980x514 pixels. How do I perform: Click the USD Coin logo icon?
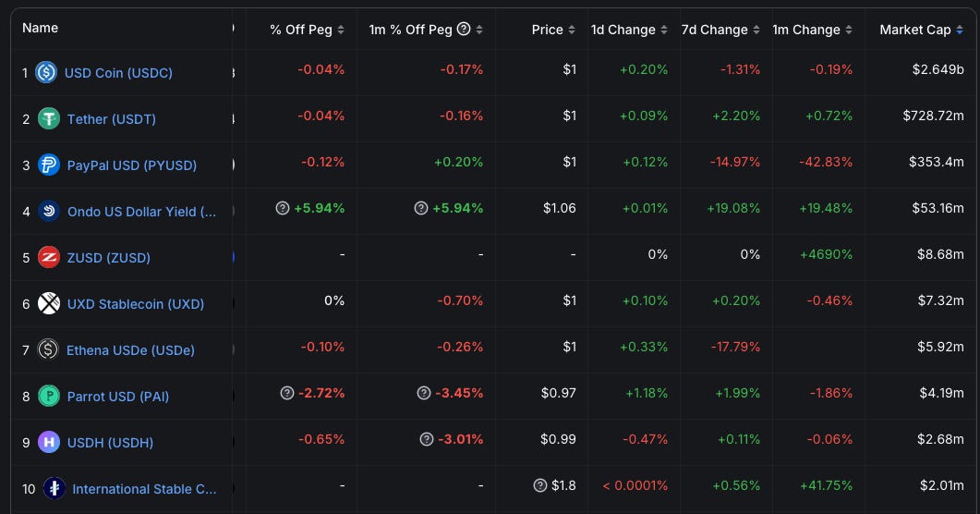46,72
